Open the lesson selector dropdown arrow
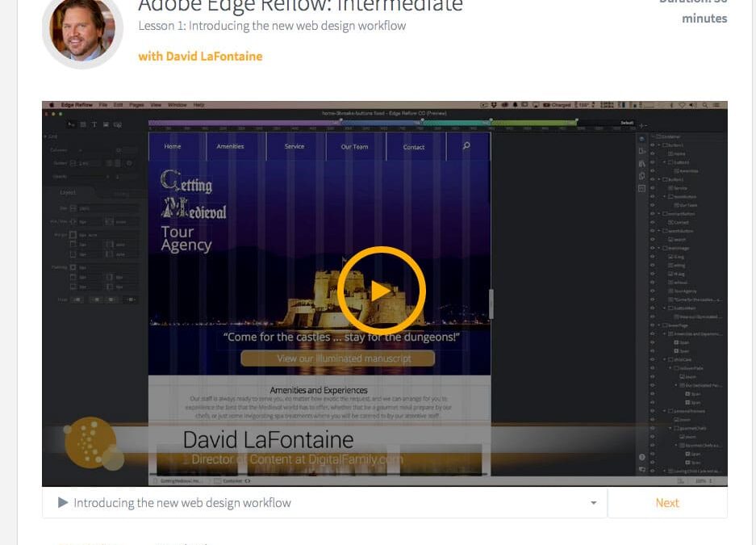The height and width of the screenshot is (545, 756). click(x=593, y=503)
